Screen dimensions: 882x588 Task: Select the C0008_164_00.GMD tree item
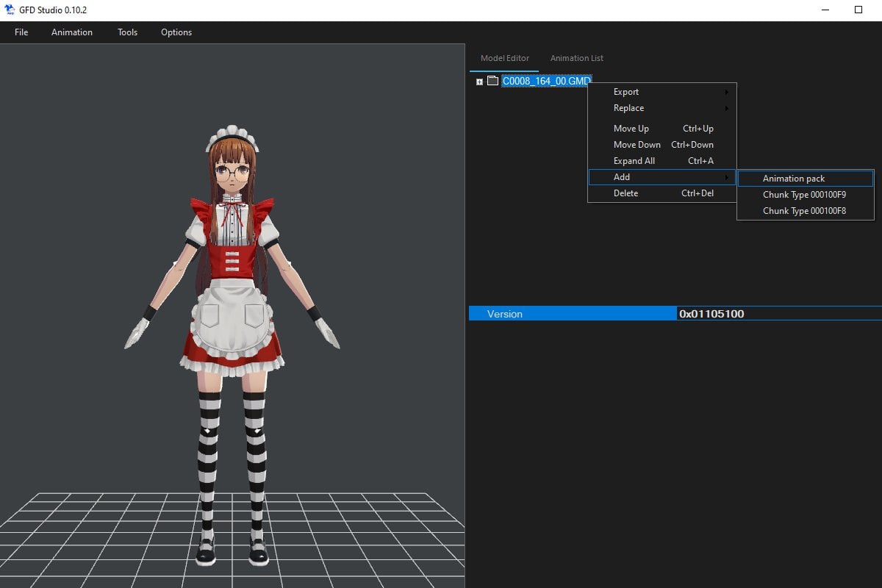[546, 81]
